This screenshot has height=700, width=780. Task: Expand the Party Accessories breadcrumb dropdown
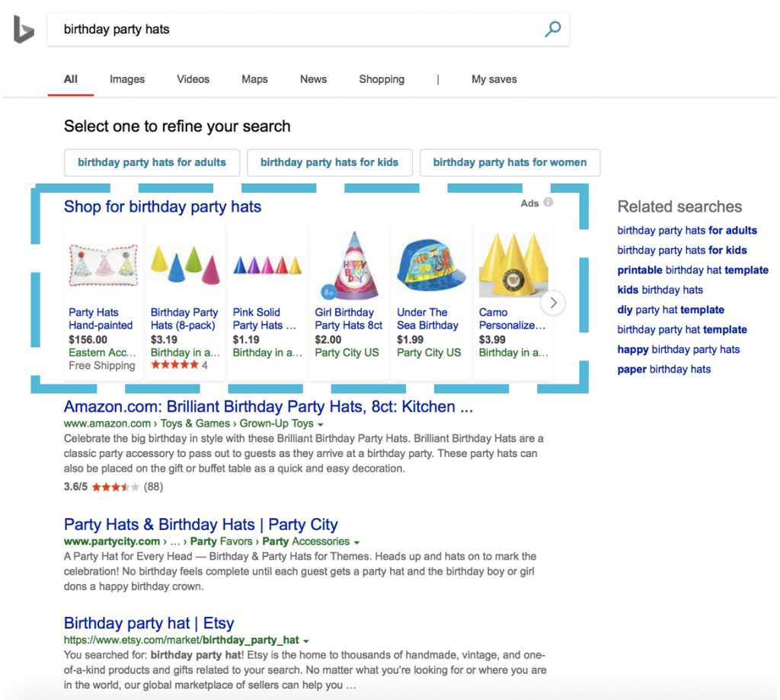(x=356, y=541)
